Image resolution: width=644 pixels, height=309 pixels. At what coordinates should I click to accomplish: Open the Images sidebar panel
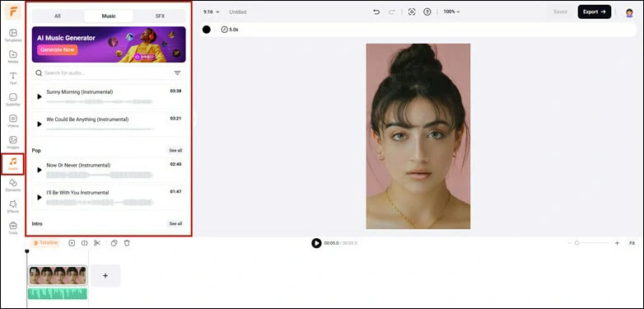tap(13, 143)
